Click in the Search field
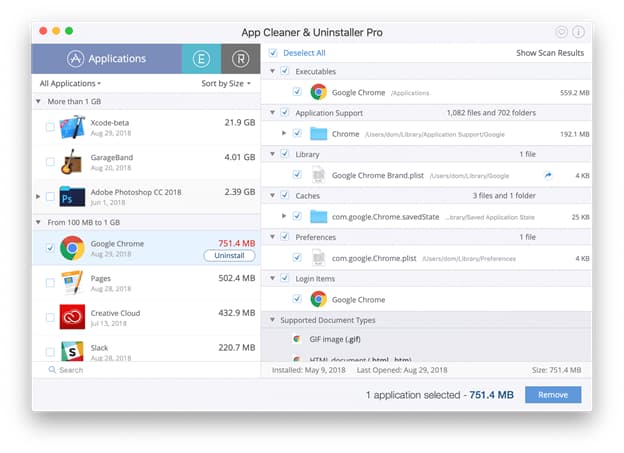 click(x=146, y=370)
